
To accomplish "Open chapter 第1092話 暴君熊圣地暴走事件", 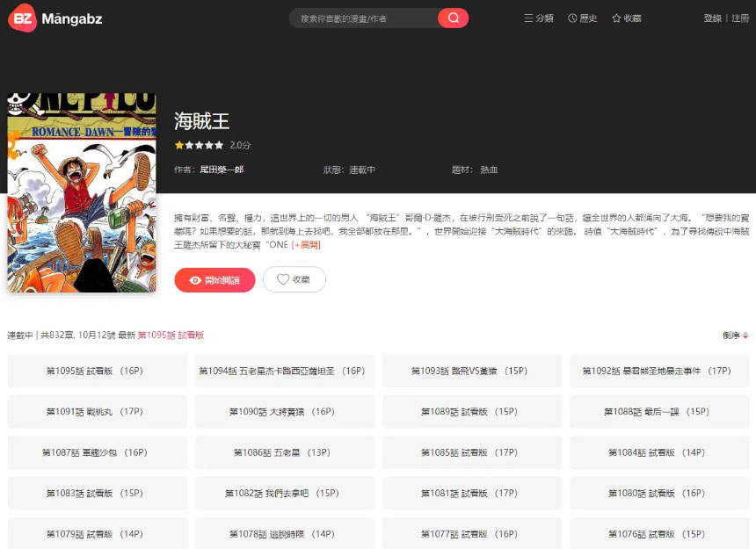I will click(659, 371).
